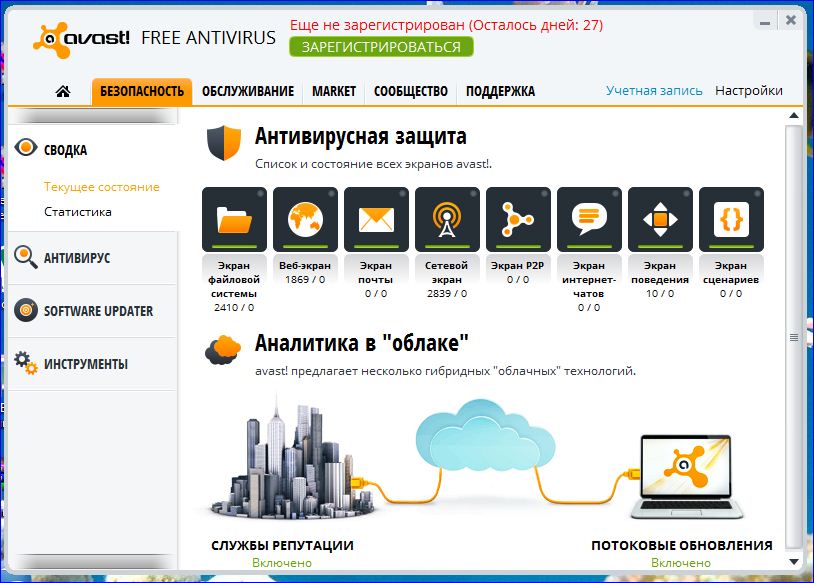814x583 pixels.
Task: Click the shield icon beside Антивирусная защита
Action: coord(224,143)
